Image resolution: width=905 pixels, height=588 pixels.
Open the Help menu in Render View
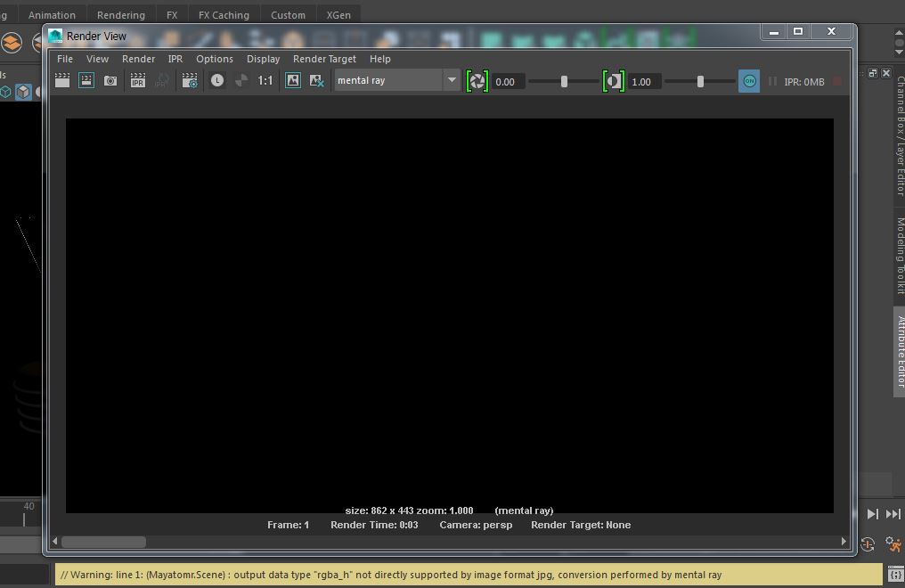[x=379, y=59]
